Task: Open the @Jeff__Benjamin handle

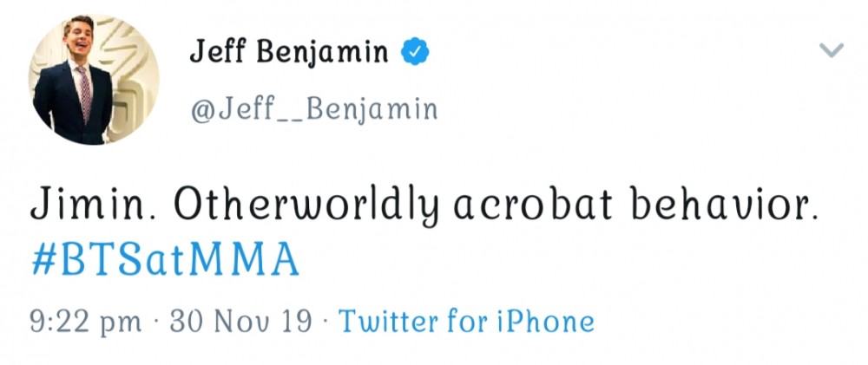Action: tap(314, 109)
